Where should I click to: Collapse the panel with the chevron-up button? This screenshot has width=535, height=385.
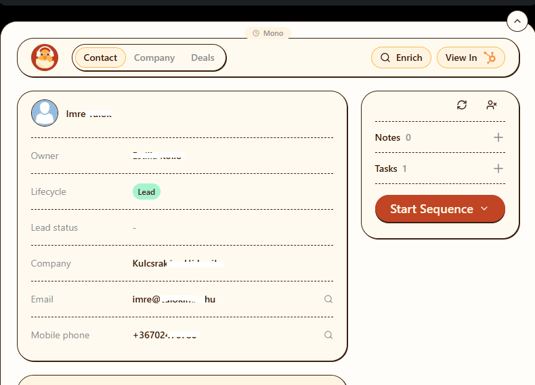(x=517, y=21)
